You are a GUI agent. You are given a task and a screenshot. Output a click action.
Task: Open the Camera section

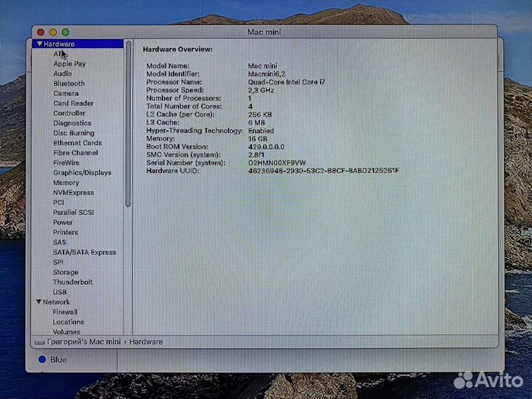[x=66, y=93]
